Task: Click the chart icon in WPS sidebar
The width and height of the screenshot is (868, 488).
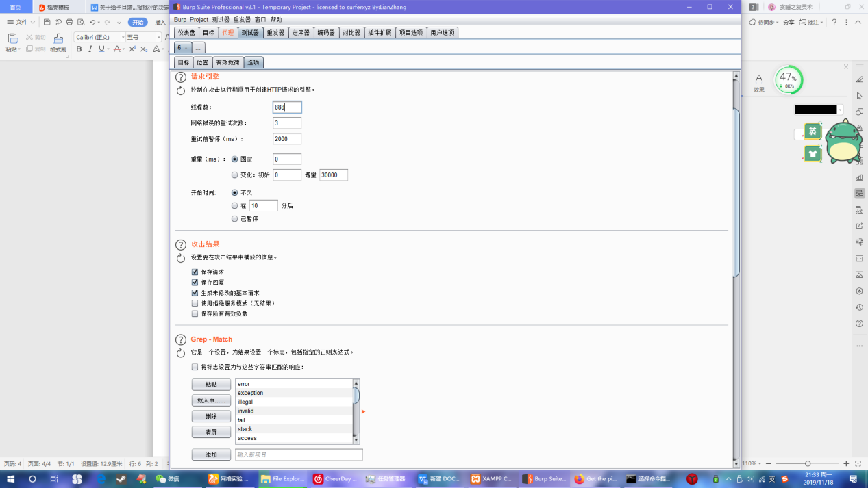Action: tap(859, 177)
